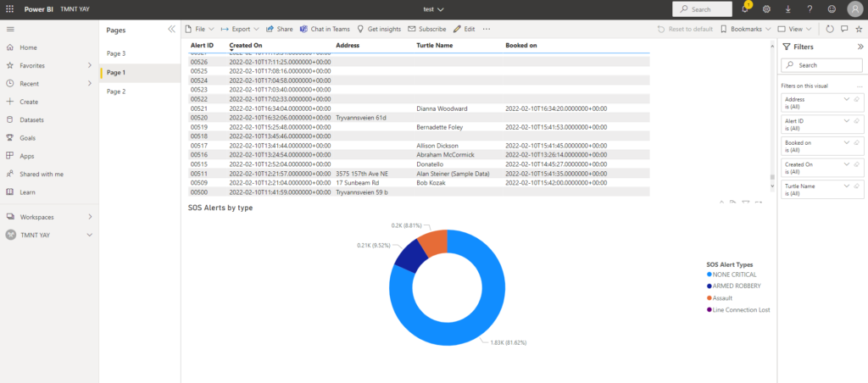Screen dimensions: 868x383
Task: Open Learn in the sidebar
Action: [28, 192]
